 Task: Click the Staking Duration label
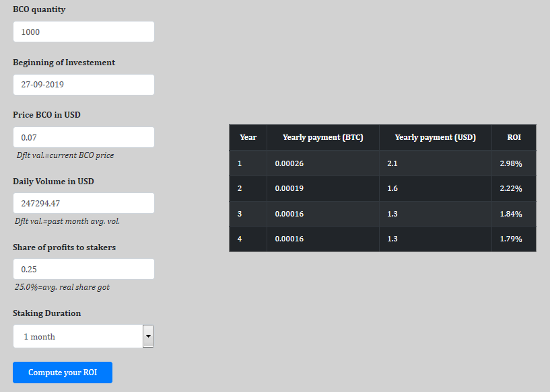click(x=47, y=313)
